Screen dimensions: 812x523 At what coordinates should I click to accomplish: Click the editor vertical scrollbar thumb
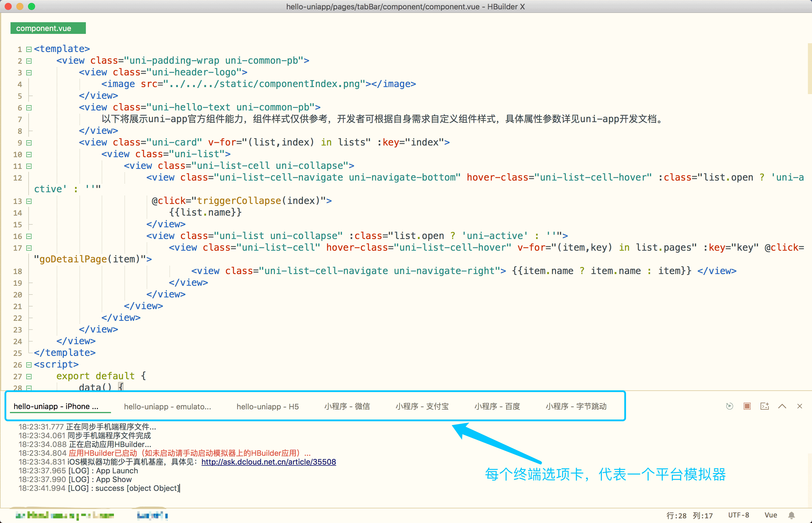click(810, 68)
